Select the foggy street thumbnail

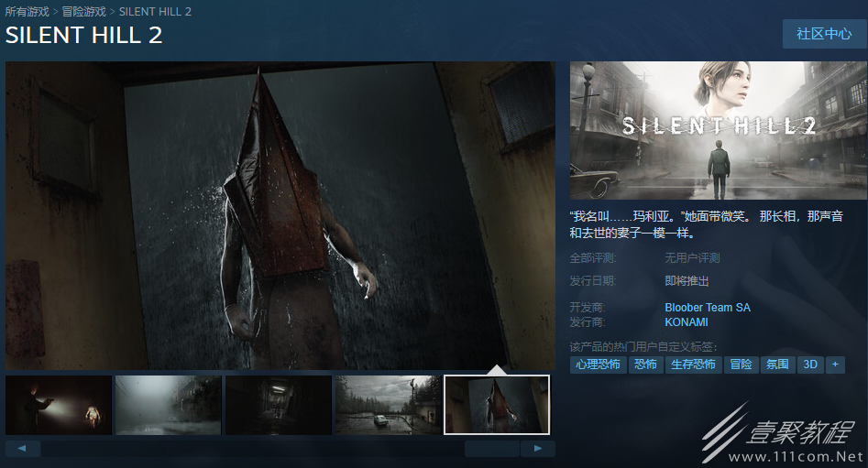tap(169, 405)
